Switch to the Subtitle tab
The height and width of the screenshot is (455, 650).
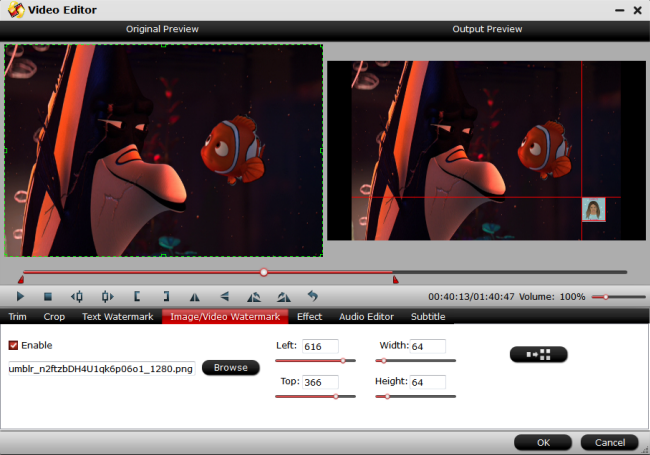pyautogui.click(x=428, y=317)
